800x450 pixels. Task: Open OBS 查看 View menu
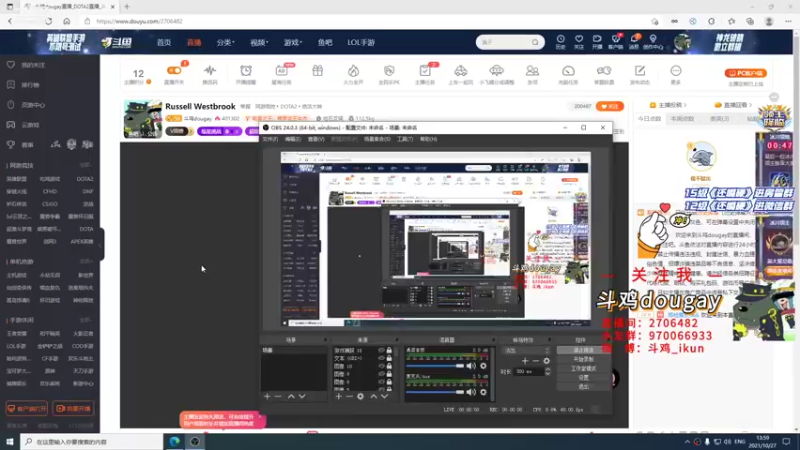pos(316,139)
